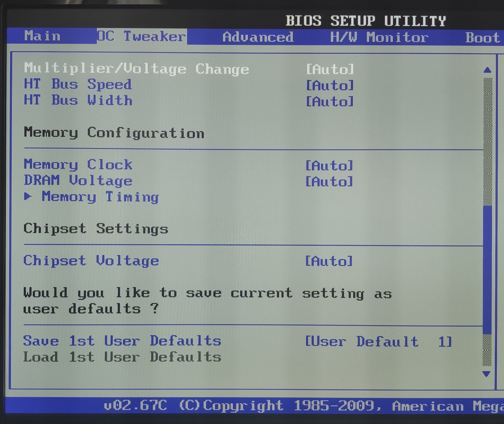Open the H/W Monitor tab
The image size is (504, 424).
click(379, 37)
